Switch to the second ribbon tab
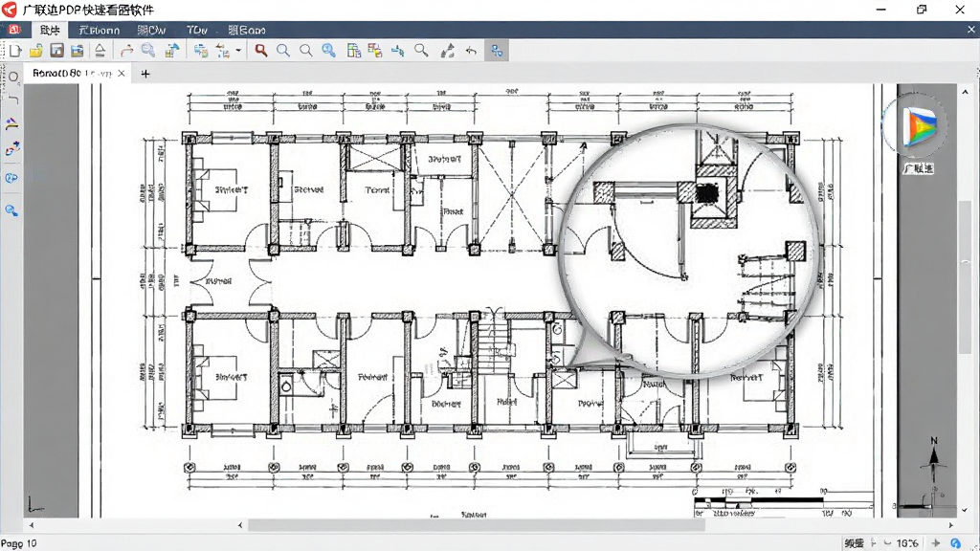 tap(100, 30)
